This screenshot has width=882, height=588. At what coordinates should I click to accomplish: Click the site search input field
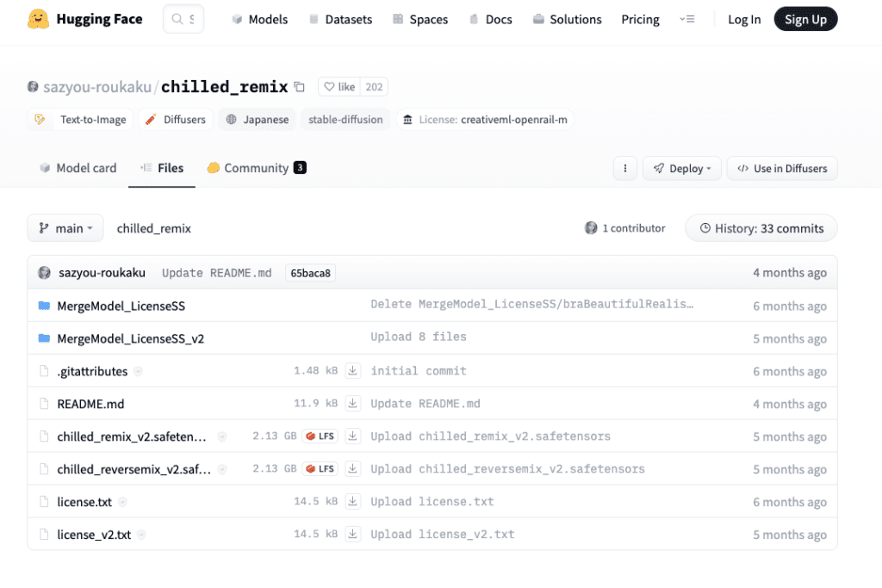point(183,19)
